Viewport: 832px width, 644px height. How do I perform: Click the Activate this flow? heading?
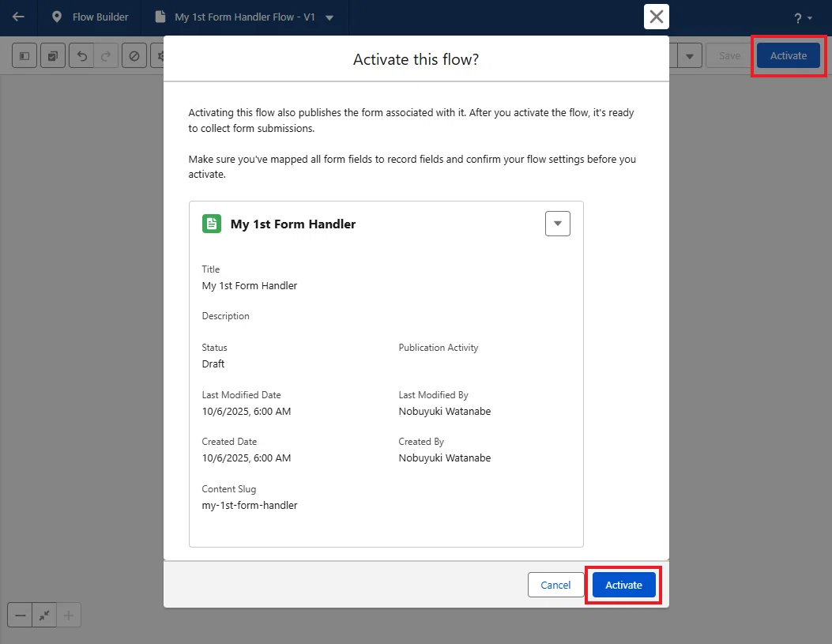[416, 59]
